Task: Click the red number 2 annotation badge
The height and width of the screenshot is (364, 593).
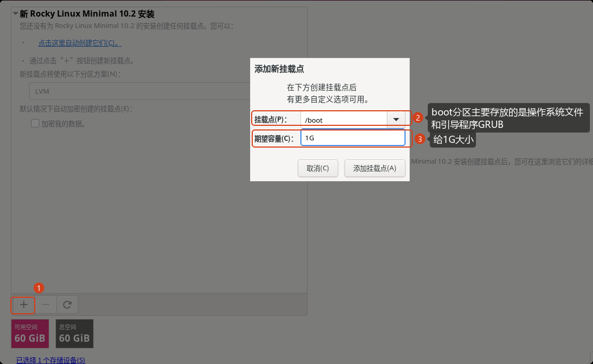Action: 417,118
